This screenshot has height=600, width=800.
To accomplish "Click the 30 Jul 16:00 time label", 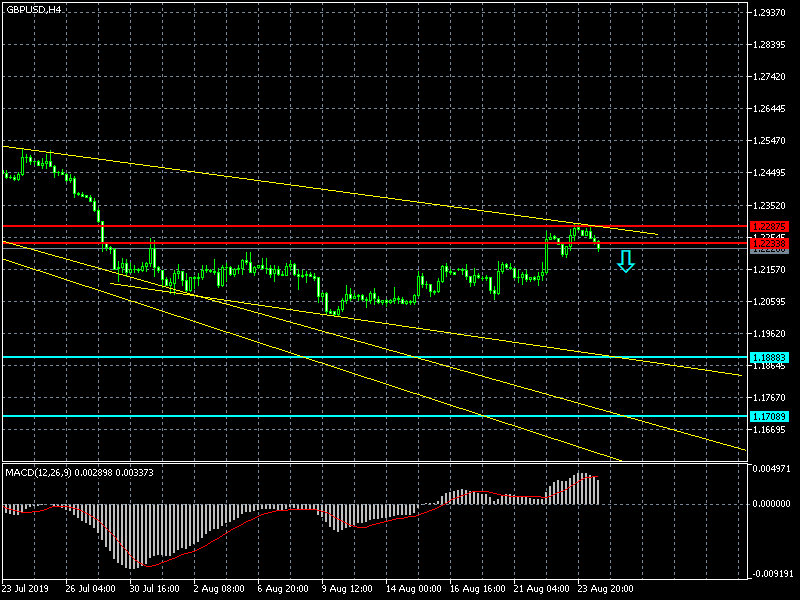I will [155, 588].
